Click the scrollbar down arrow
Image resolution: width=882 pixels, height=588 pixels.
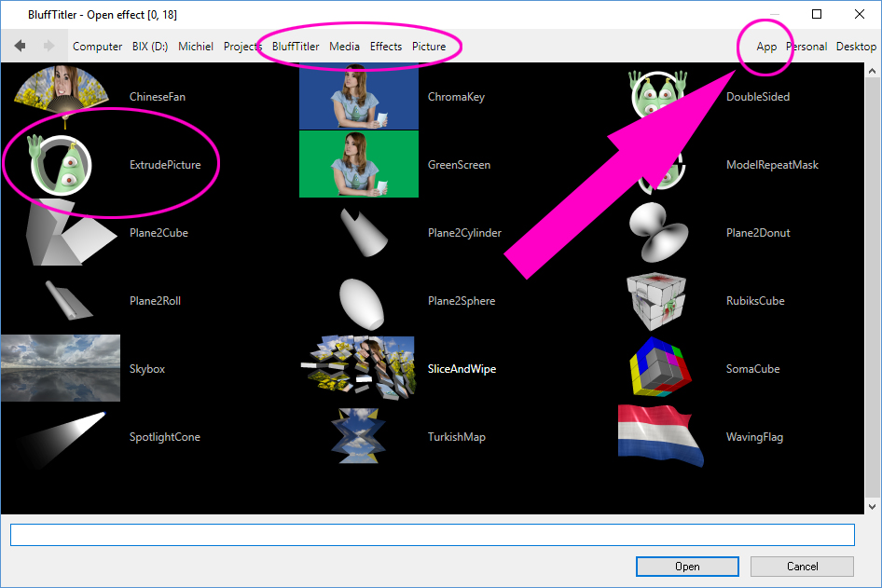coord(873,507)
